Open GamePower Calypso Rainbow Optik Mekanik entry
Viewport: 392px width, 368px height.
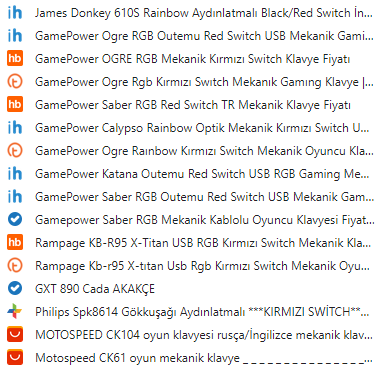point(190,128)
